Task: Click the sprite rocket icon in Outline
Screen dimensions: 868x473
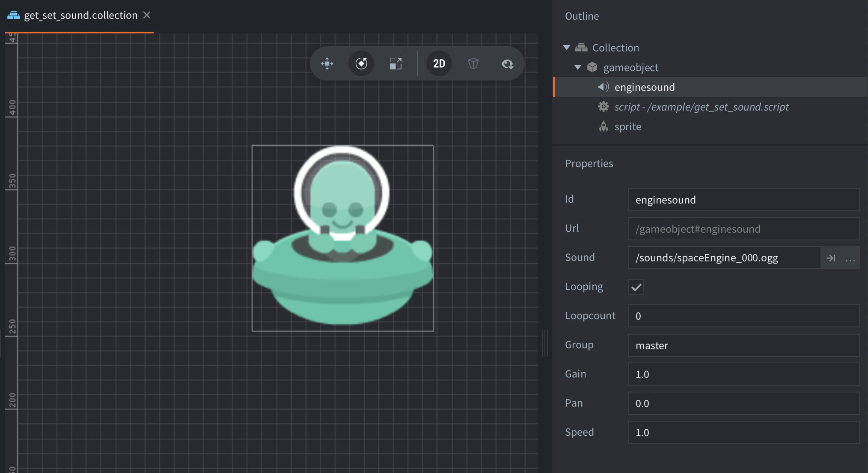Action: pyautogui.click(x=603, y=126)
